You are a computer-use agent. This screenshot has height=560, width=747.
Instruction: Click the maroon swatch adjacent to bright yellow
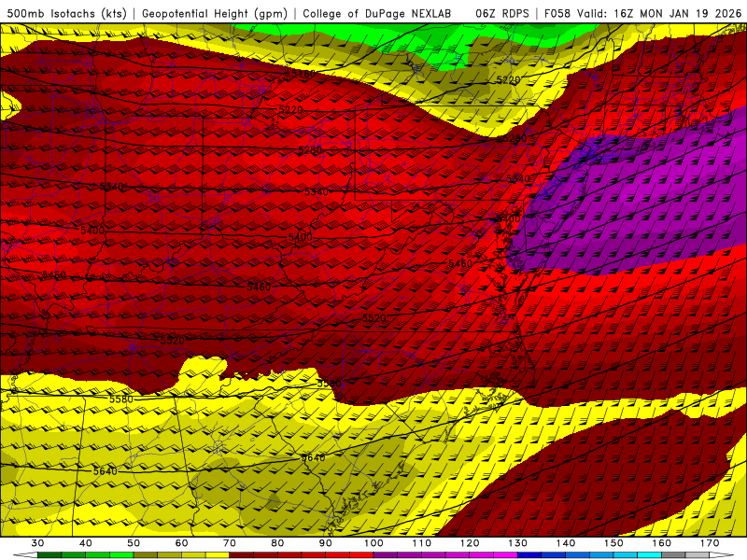tap(241, 554)
